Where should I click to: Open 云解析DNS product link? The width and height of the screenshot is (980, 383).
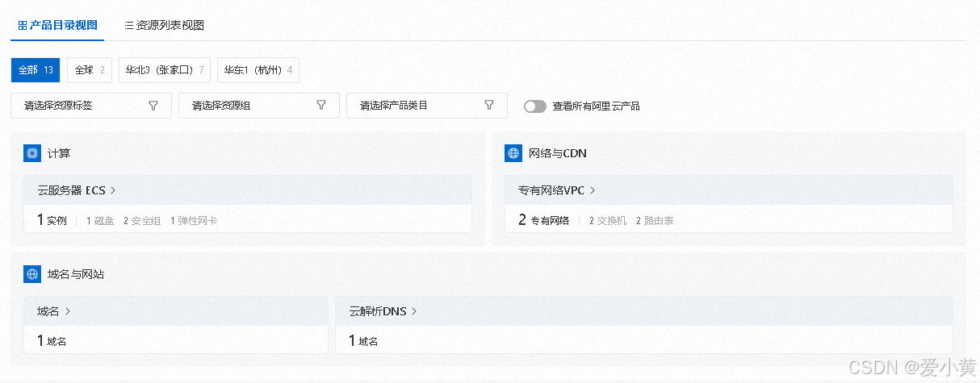378,311
